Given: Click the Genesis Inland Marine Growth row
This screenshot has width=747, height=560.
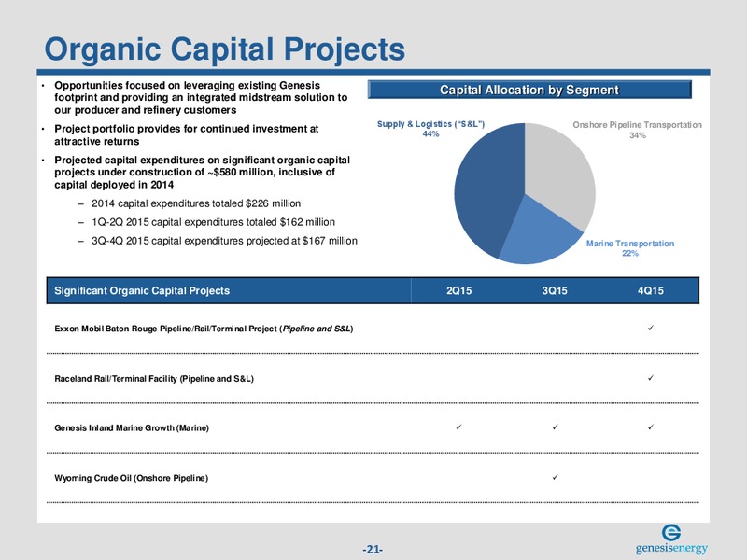Looking at the screenshot, I should click(373, 428).
